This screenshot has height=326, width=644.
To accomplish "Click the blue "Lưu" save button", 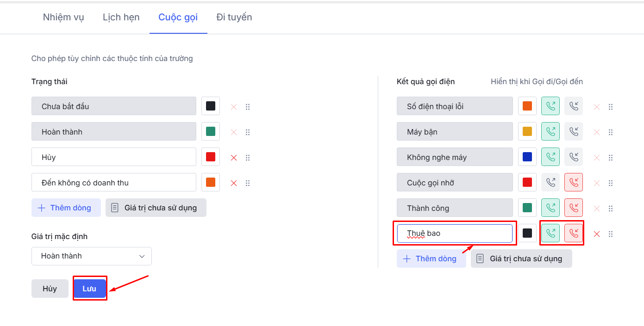I will tap(89, 289).
